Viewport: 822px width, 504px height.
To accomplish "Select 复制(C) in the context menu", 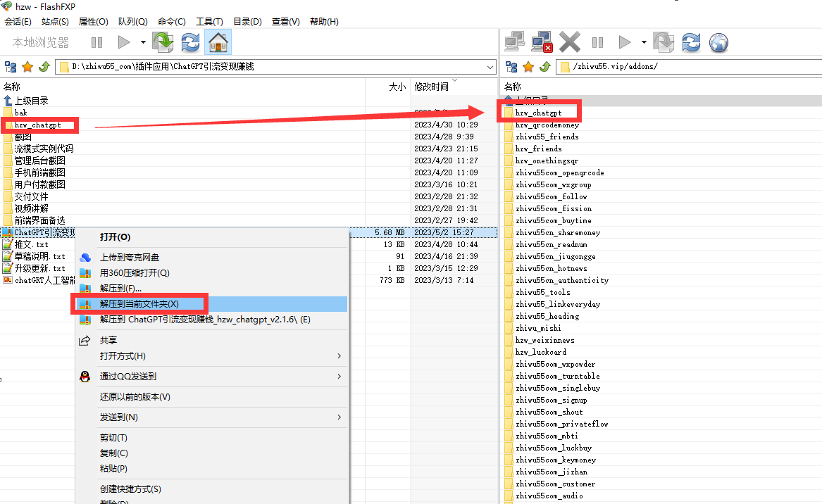I will 114,453.
